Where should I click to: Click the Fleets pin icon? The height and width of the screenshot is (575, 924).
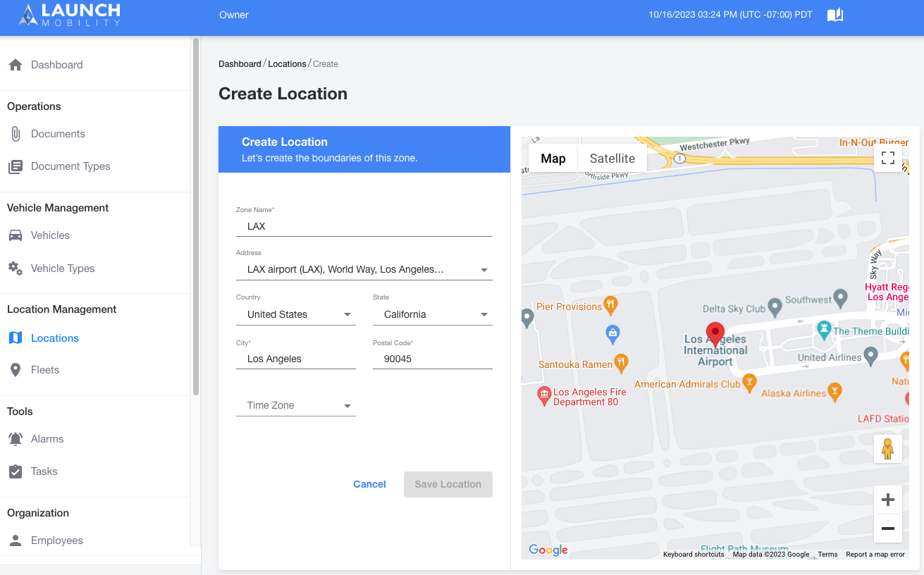(16, 370)
